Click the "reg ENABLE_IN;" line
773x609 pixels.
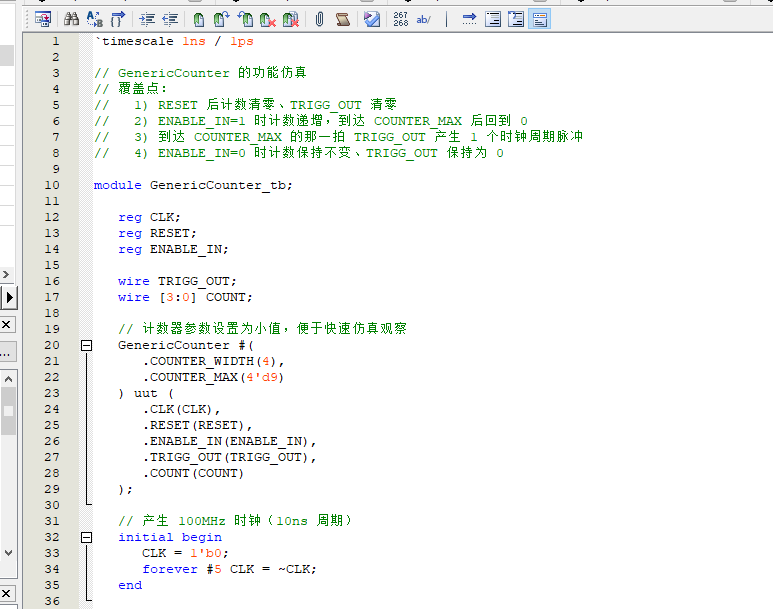[173, 250]
